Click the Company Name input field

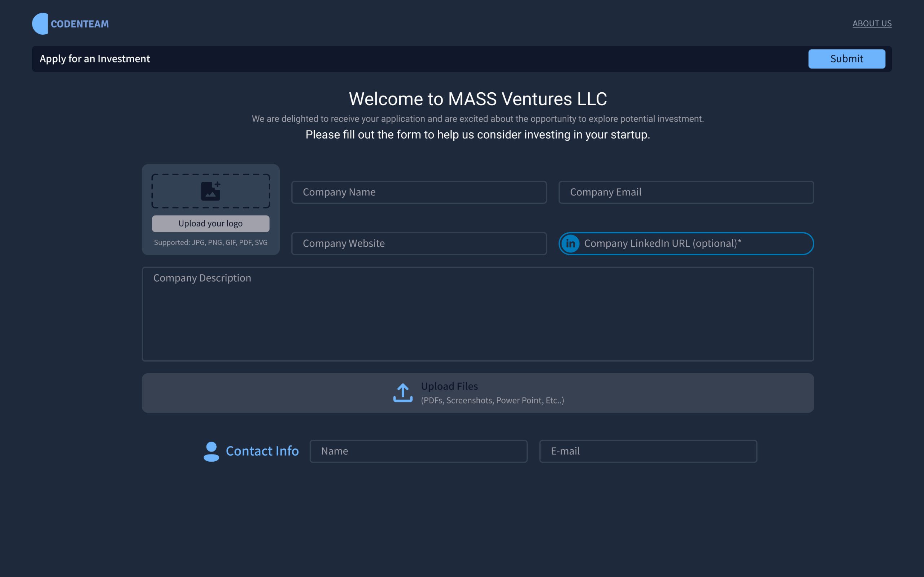coord(418,191)
